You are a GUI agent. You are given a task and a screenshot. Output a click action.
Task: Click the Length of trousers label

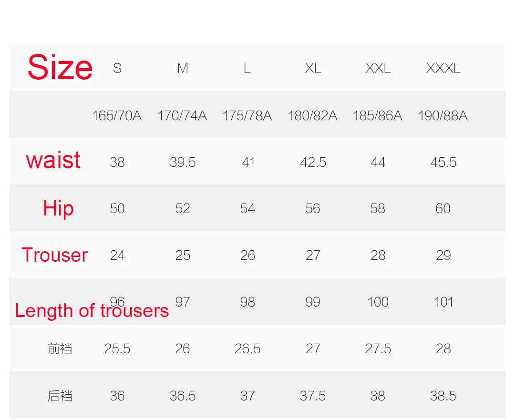[x=92, y=310]
